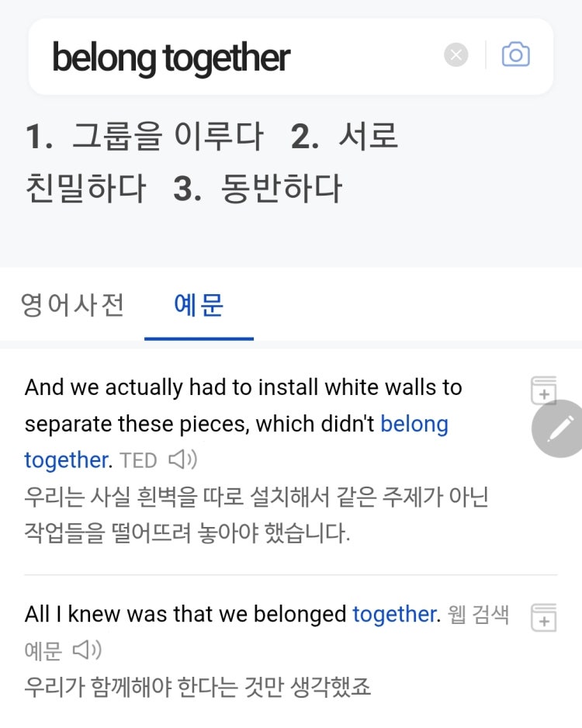Play audio for the TED example sentence
582x728 pixels.
click(183, 459)
